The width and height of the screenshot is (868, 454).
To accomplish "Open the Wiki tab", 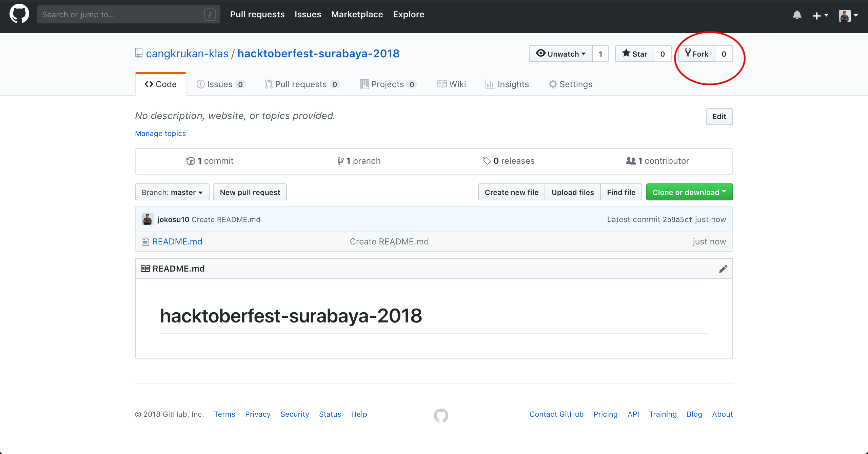I will (x=452, y=84).
